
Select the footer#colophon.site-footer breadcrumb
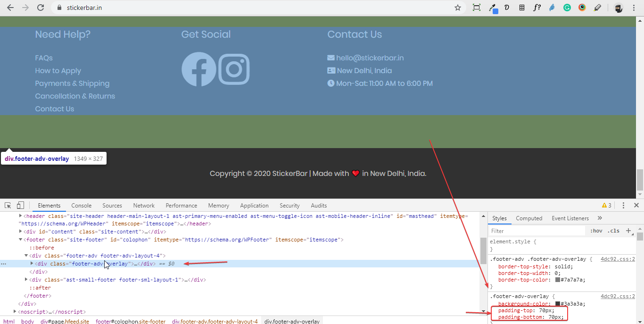(131, 321)
